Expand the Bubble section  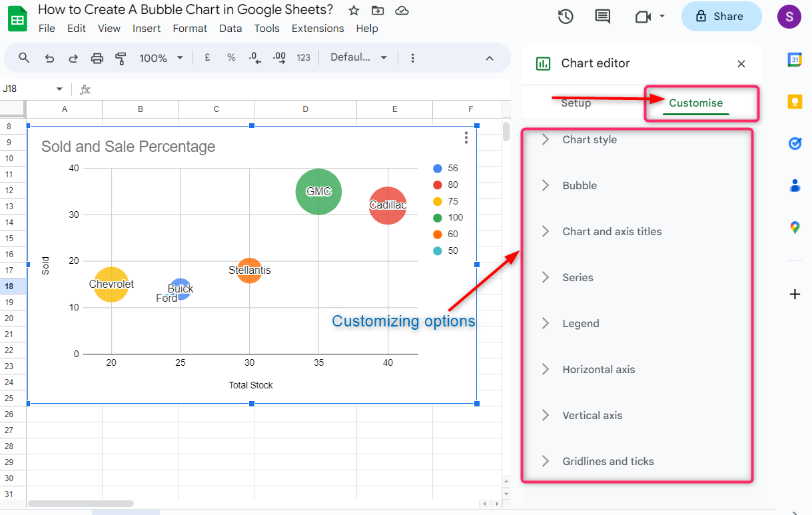580,186
